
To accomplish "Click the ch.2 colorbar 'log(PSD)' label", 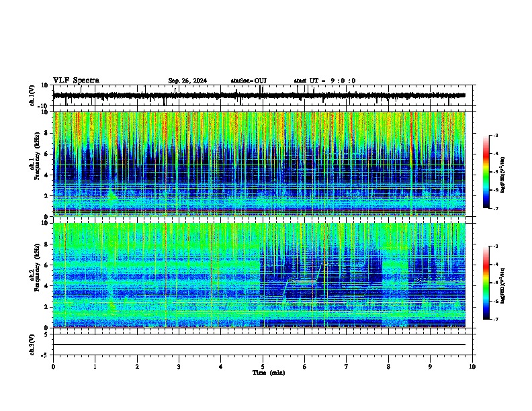I will tap(502, 285).
